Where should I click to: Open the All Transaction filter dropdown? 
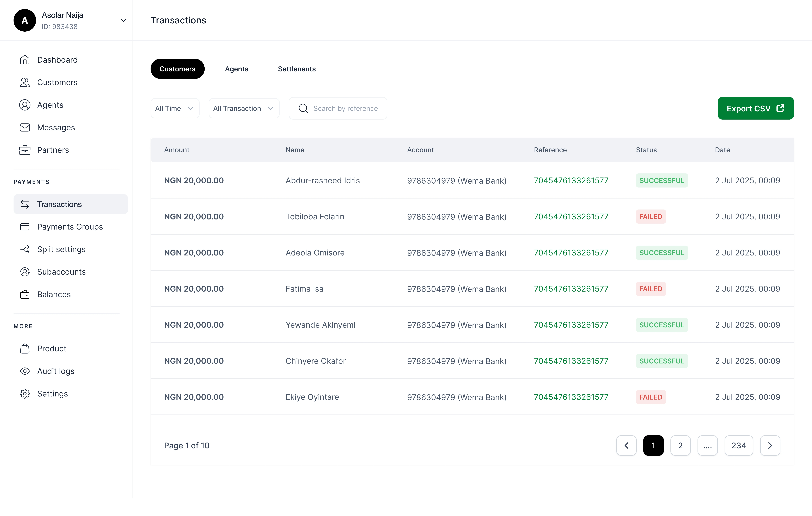[243, 108]
